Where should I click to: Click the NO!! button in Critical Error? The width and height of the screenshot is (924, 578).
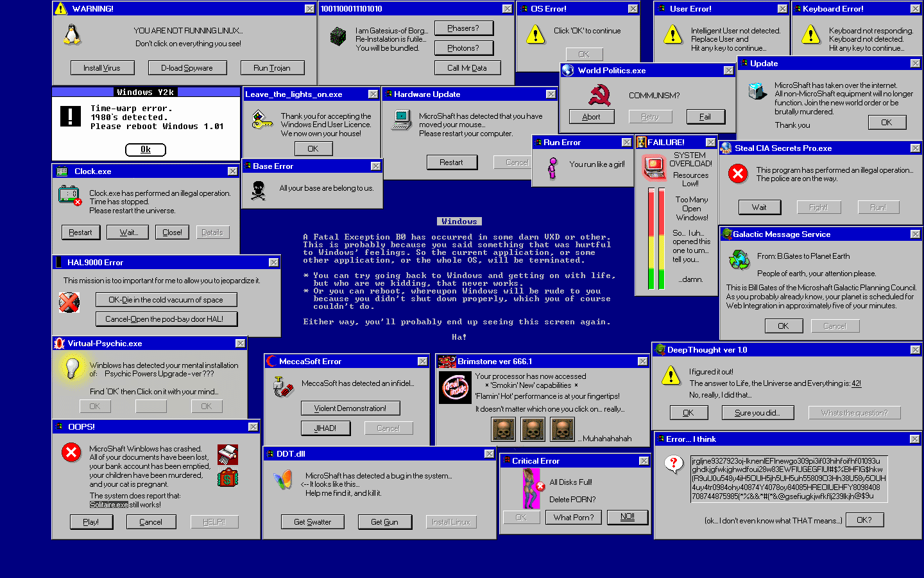[x=628, y=517]
